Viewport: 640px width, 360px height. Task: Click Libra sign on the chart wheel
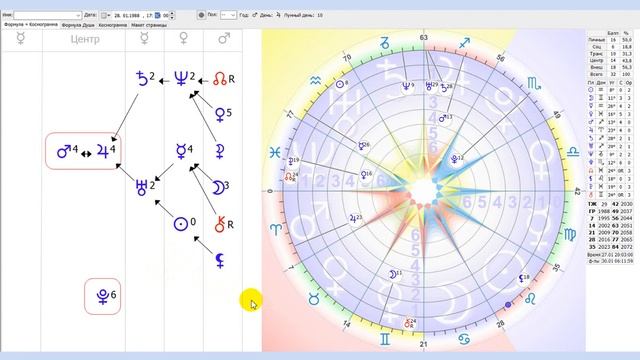[x=573, y=152]
